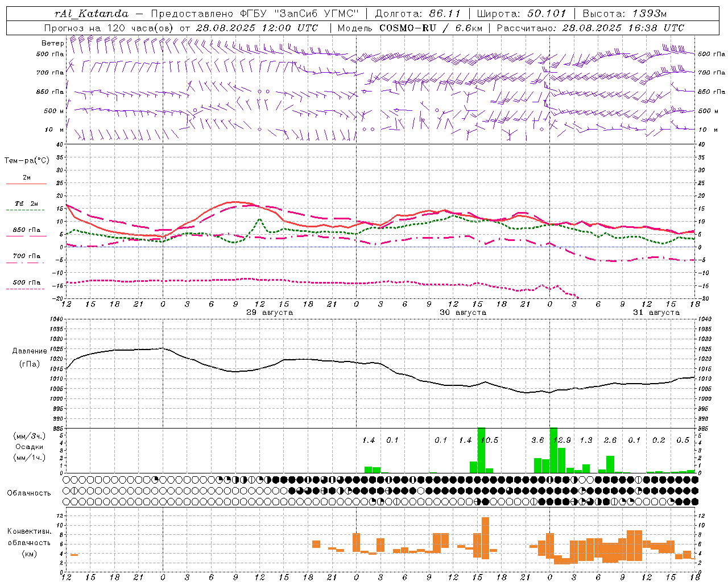Select the 30 августа date label

463,313
